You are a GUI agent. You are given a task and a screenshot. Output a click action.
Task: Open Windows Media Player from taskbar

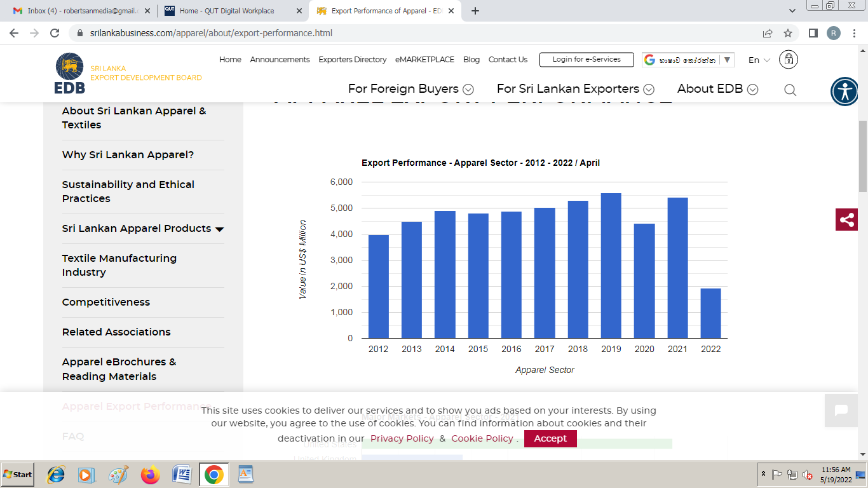86,475
